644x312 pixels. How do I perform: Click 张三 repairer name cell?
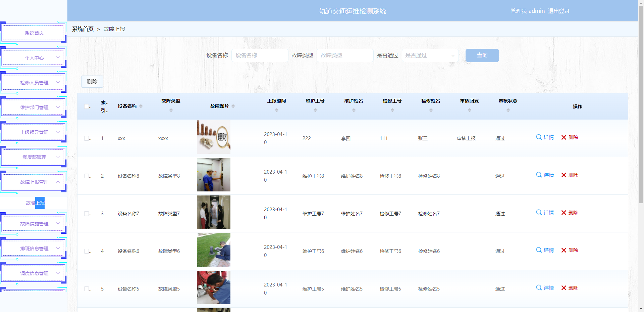[423, 138]
